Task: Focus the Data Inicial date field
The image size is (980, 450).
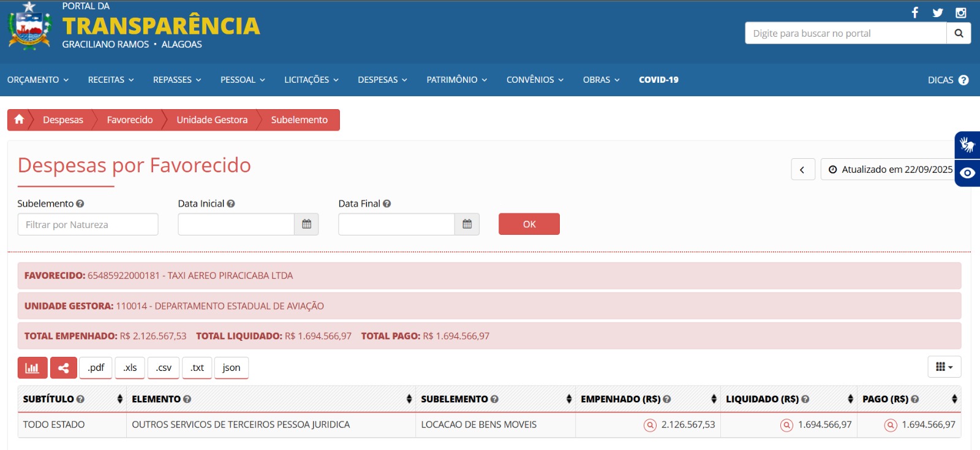Action: (x=236, y=224)
